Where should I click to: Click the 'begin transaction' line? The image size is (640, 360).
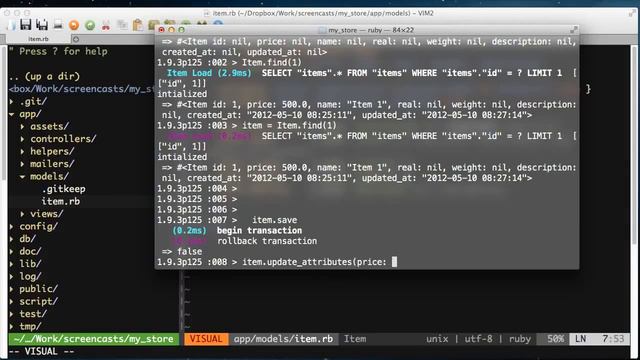259,231
